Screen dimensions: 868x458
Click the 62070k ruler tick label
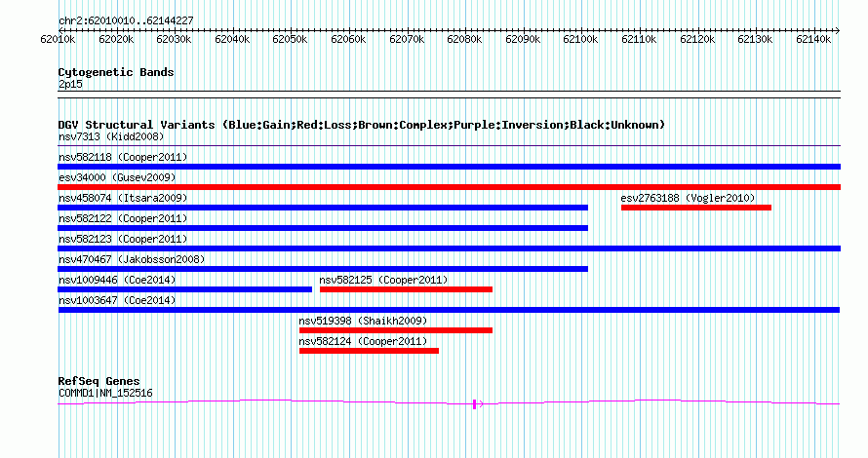(x=407, y=39)
